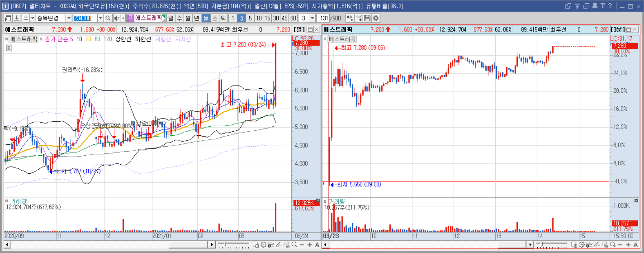Select 15 minute interval
The height and width of the screenshot is (253, 644).
(x=267, y=18)
